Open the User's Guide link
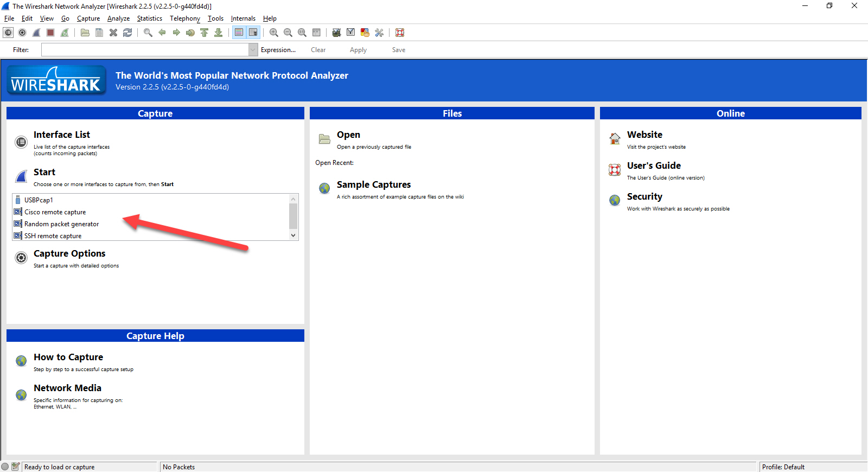868x472 pixels. coord(653,166)
